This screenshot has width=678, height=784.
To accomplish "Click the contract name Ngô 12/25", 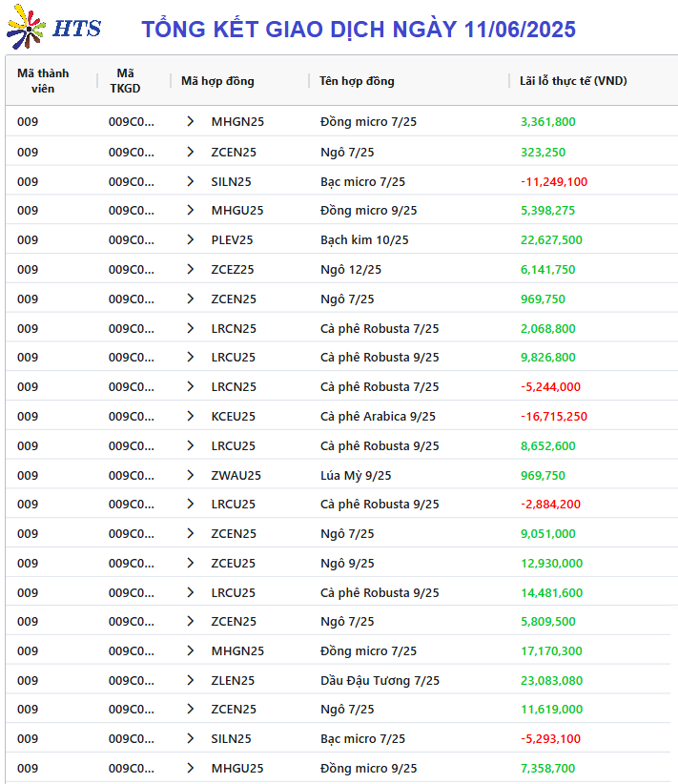I will click(x=351, y=270).
